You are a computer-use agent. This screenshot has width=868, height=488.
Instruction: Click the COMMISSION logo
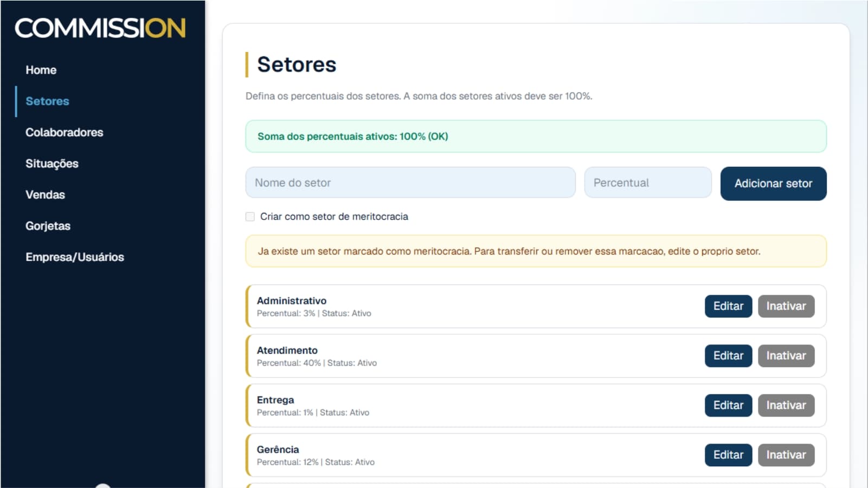(100, 28)
